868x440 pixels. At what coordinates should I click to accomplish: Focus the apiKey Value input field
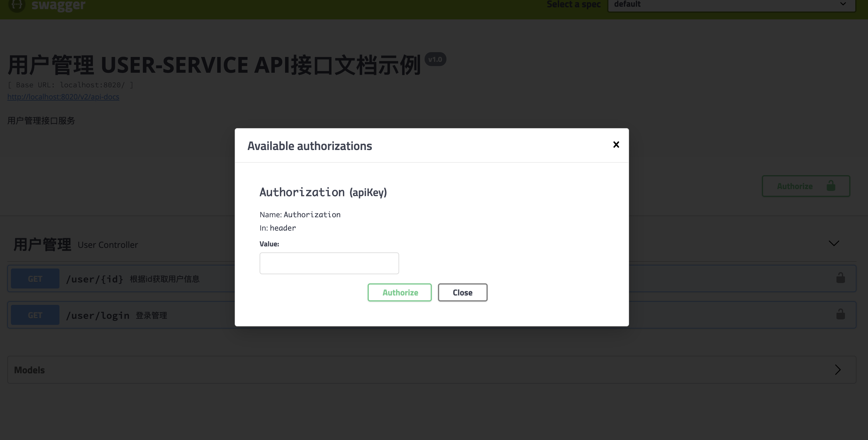(x=329, y=263)
